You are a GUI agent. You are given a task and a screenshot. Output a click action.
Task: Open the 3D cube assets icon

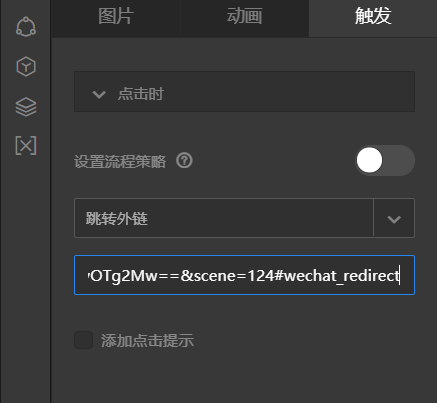[26, 66]
